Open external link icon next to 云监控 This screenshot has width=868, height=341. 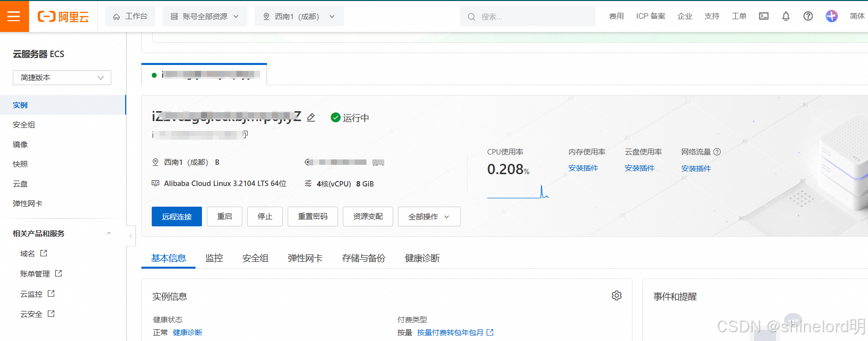click(51, 293)
